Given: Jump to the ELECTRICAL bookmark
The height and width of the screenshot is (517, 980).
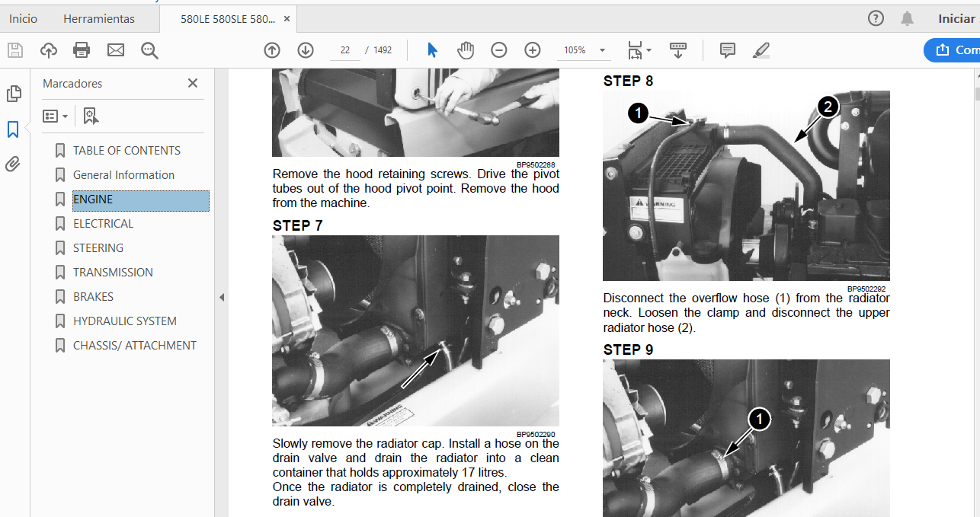Looking at the screenshot, I should click(103, 224).
